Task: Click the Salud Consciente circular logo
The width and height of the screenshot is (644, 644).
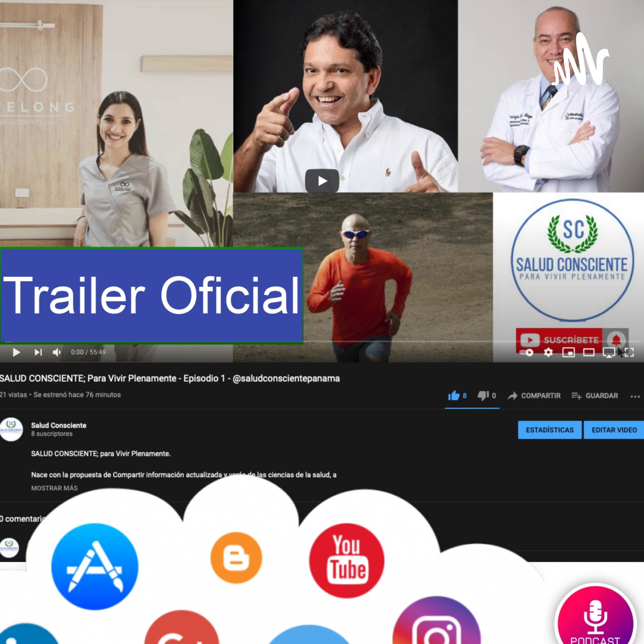Action: (x=572, y=260)
